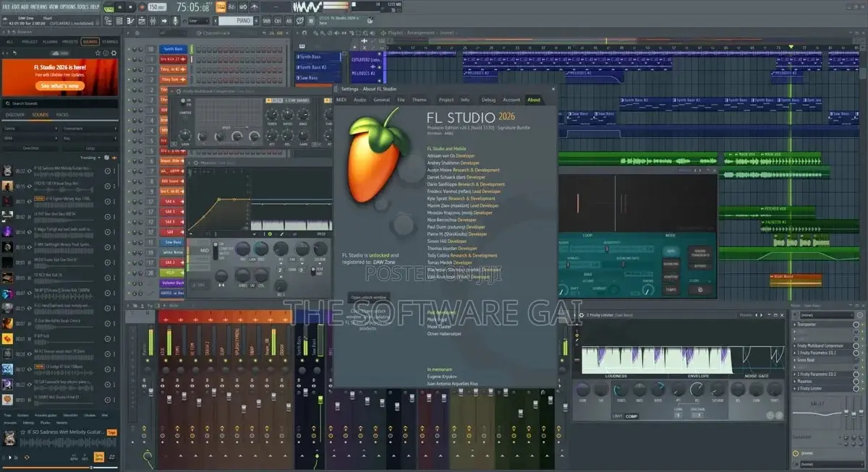Click the transport Play button
The height and width of the screenshot is (472, 868).
[120, 7]
